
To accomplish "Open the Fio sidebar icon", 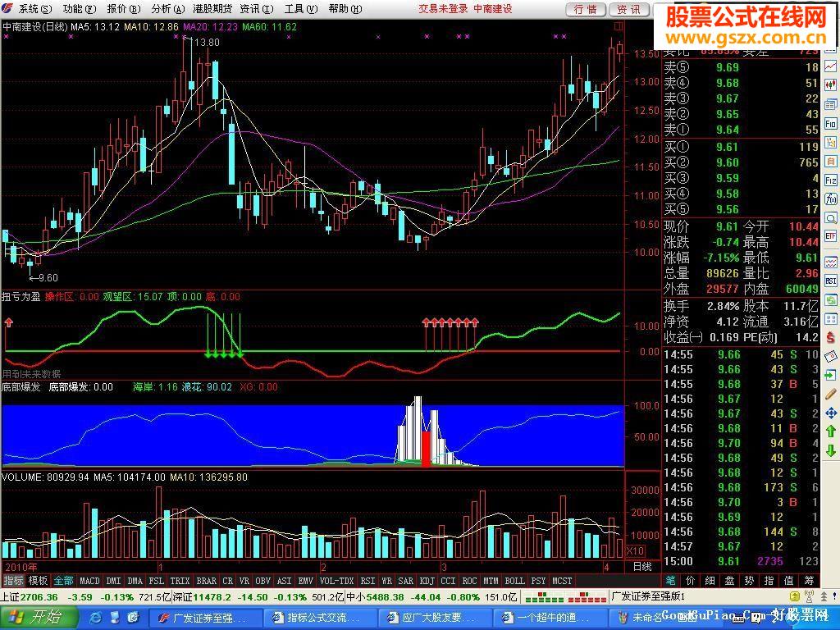I will tap(830, 124).
